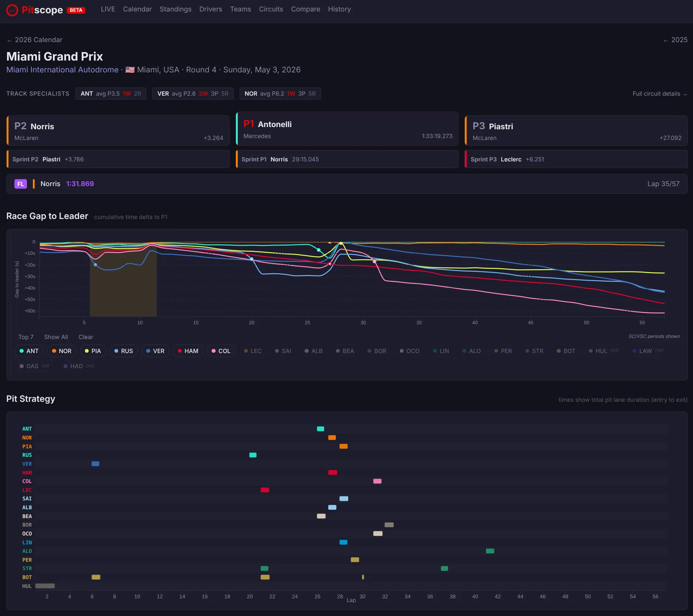Toggle HAM line in gap chart
693x616 pixels.
click(188, 351)
